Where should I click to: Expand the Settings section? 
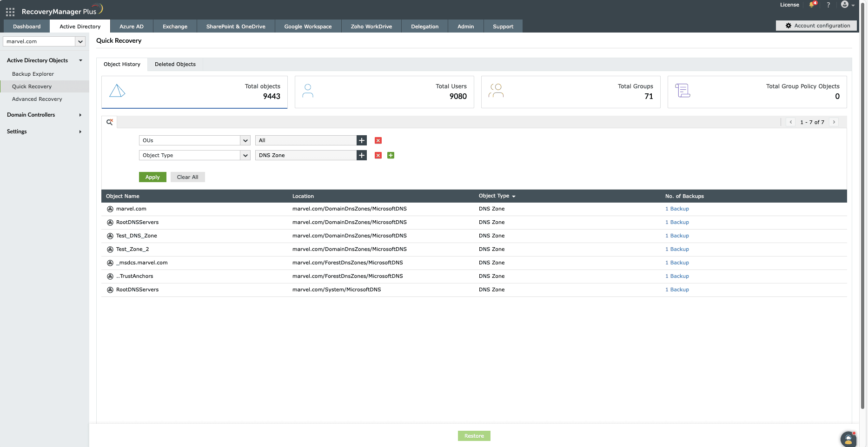(x=80, y=131)
